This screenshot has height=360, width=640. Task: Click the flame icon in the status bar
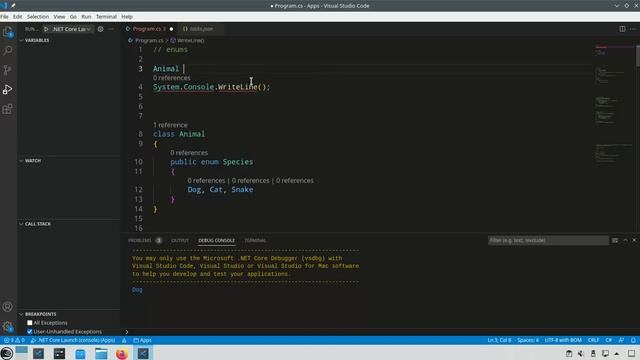click(x=124, y=340)
